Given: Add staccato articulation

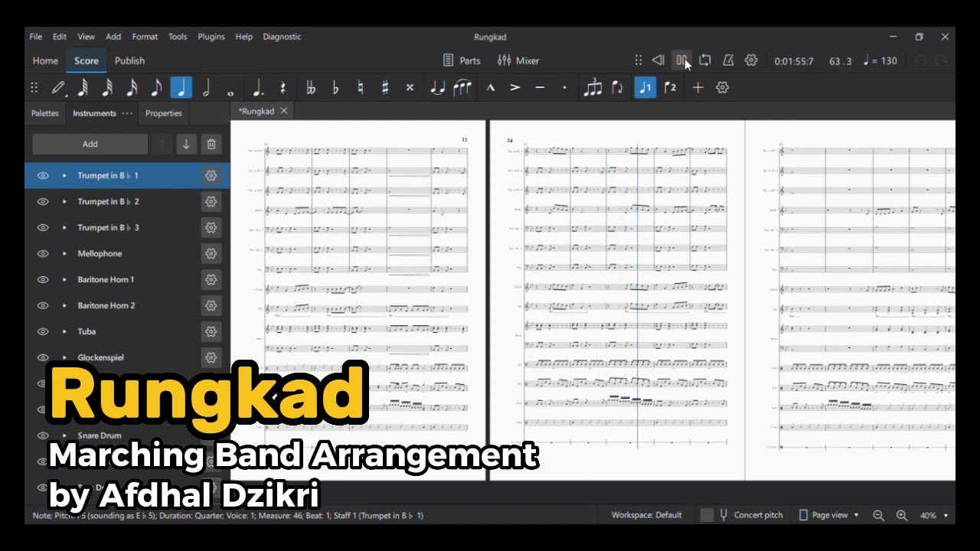Looking at the screenshot, I should pos(564,88).
